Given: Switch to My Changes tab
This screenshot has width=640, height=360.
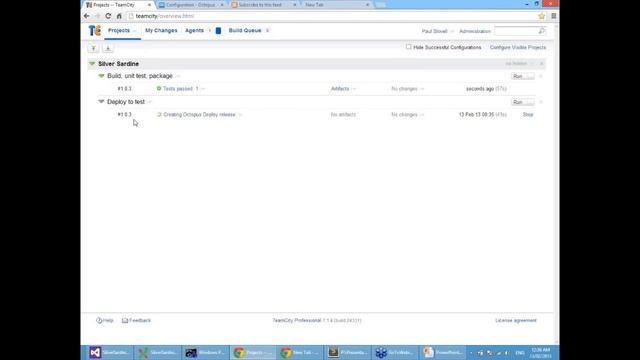Looking at the screenshot, I should click(161, 31).
